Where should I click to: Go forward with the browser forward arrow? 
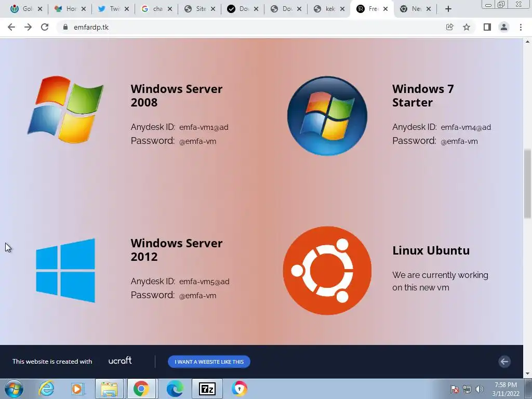(28, 27)
